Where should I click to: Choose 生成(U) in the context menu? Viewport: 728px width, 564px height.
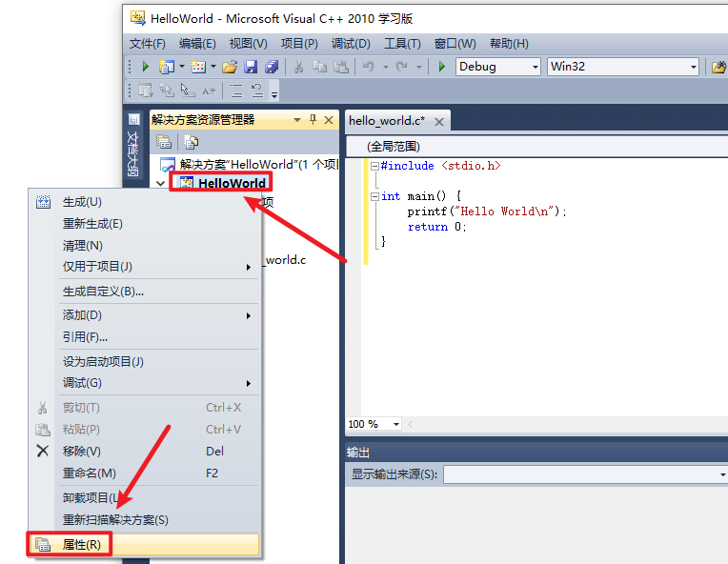click(144, 202)
